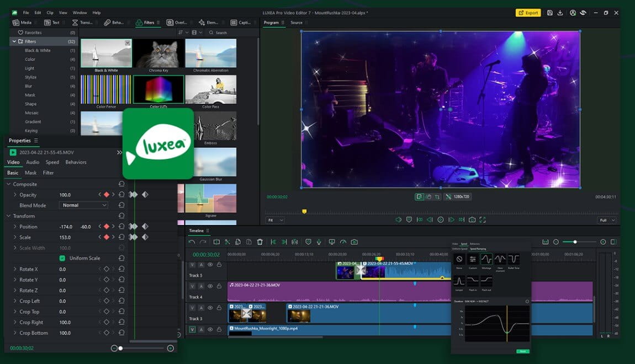Open the Mask sub-tab in Properties
Screen dimensions: 635x364
point(31,173)
